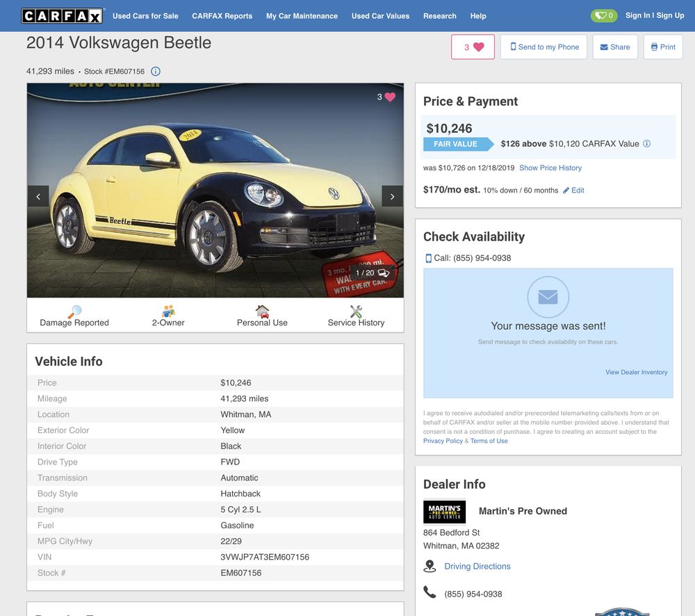Open the Research menu
Image resolution: width=695 pixels, height=616 pixels.
[x=439, y=15]
